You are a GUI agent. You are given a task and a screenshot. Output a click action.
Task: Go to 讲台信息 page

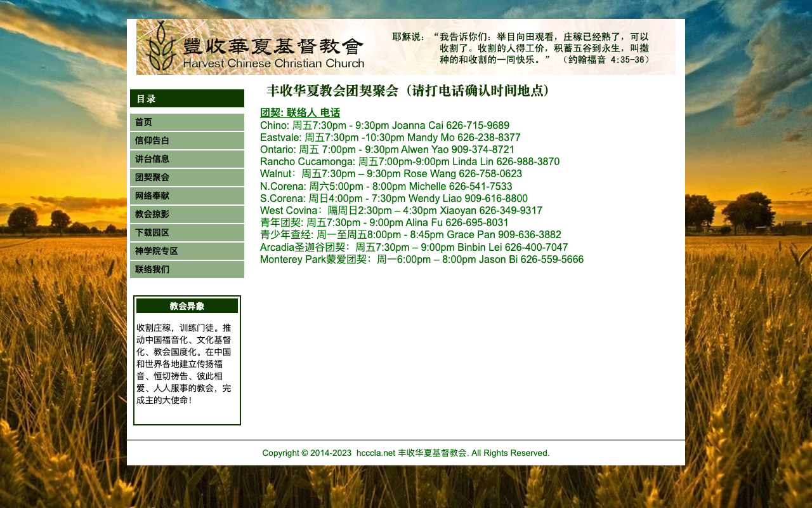pos(187,159)
